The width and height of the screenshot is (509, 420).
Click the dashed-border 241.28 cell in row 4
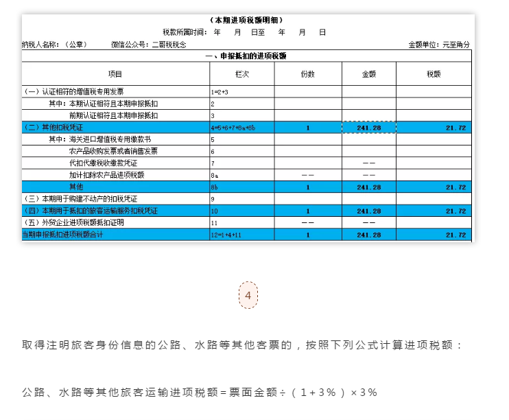click(369, 128)
